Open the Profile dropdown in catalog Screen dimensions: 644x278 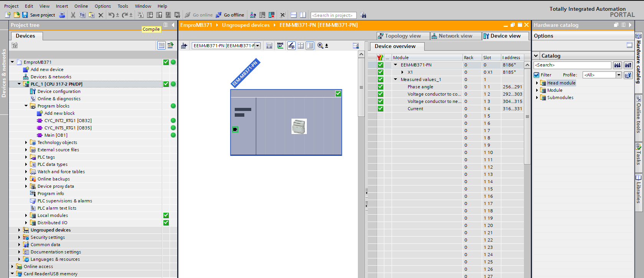[x=619, y=75]
